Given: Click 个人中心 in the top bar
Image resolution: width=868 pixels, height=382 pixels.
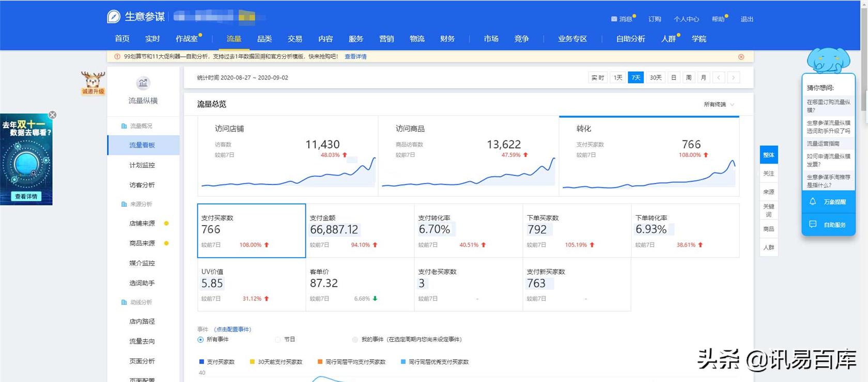Looking at the screenshot, I should tap(686, 19).
